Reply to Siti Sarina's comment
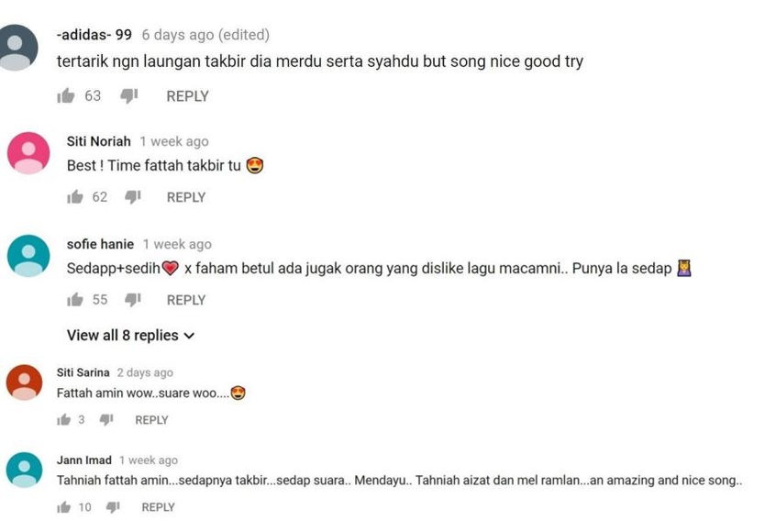This screenshot has width=765, height=532. (x=151, y=420)
